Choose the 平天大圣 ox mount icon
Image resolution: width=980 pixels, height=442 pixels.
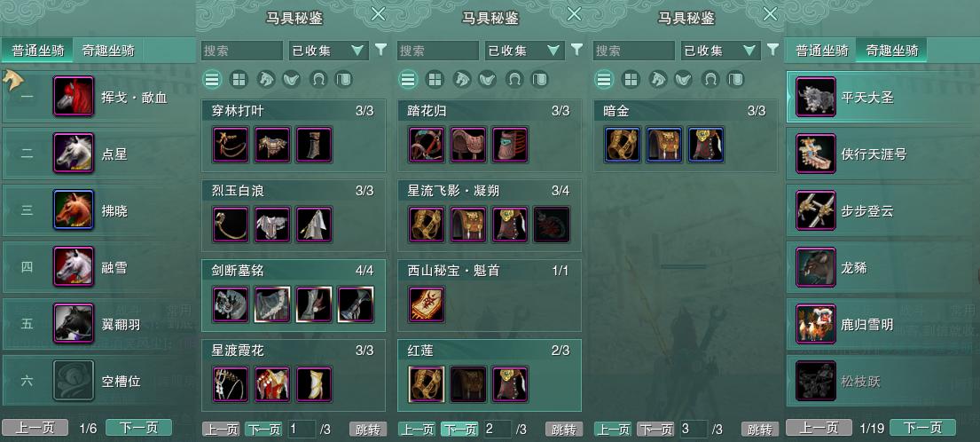pyautogui.click(x=816, y=96)
